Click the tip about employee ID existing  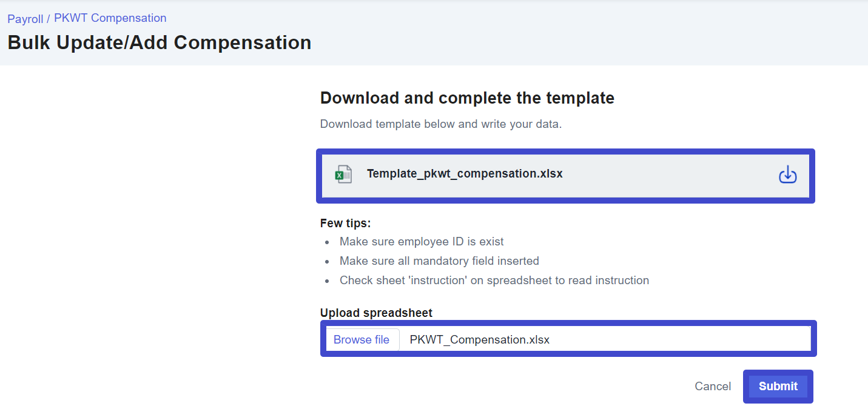click(422, 242)
